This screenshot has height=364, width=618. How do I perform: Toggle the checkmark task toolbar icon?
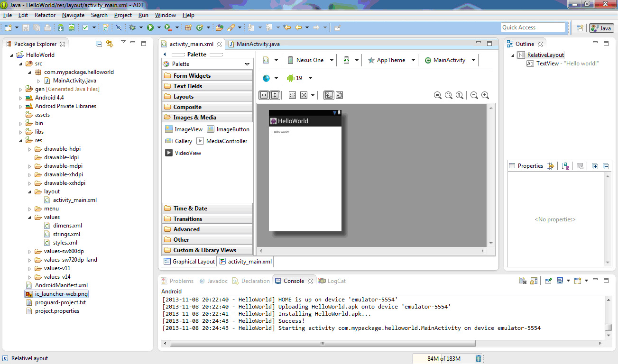(x=85, y=27)
